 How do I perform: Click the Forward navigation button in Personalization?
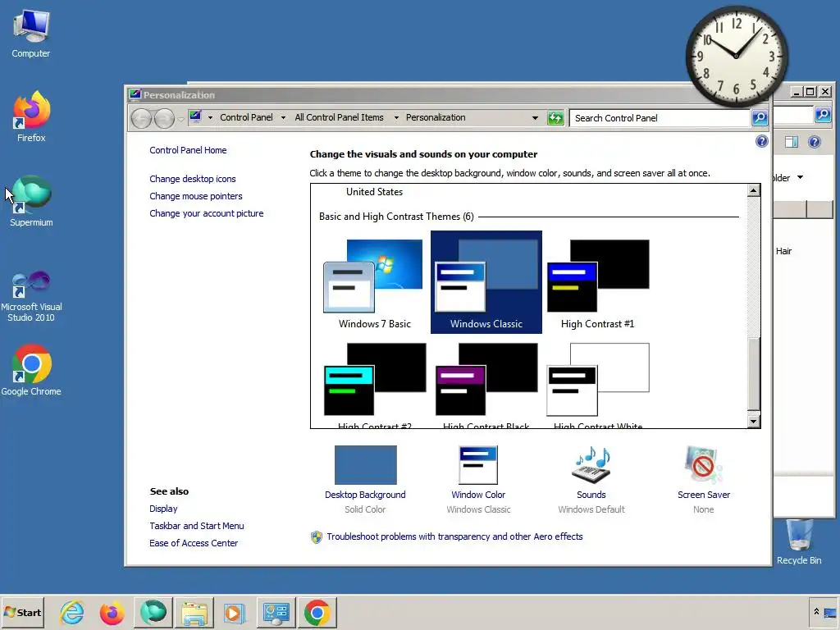[164, 118]
